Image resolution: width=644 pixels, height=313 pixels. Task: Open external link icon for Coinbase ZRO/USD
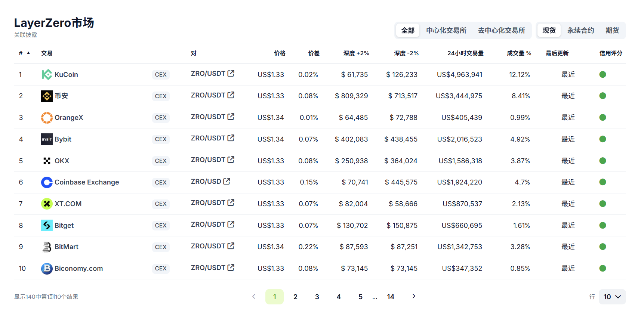point(227,181)
